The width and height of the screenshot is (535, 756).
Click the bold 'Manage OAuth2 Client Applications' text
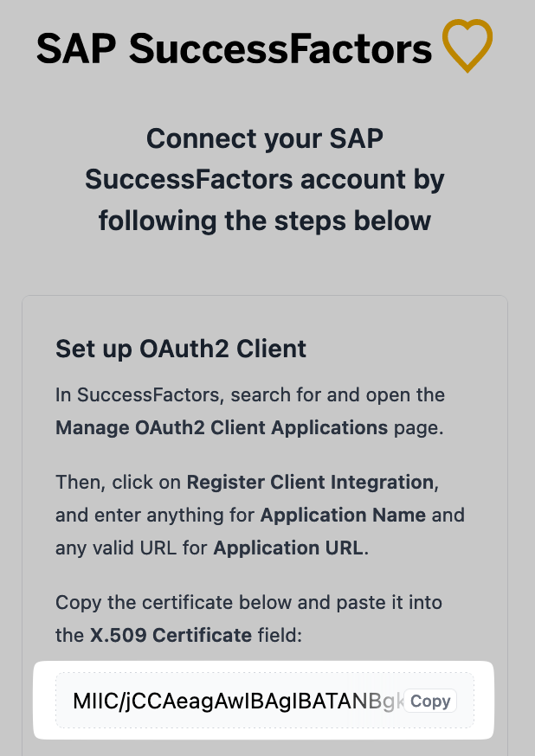coord(222,427)
